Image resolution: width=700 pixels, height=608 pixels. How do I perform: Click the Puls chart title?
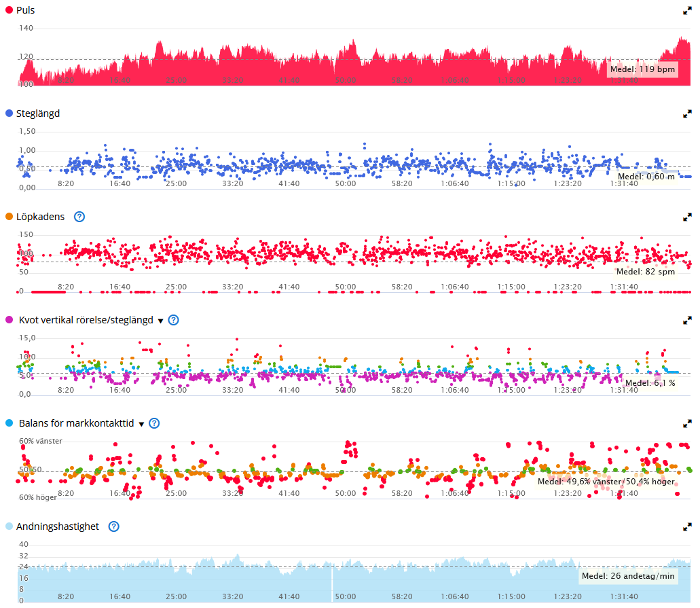25,10
